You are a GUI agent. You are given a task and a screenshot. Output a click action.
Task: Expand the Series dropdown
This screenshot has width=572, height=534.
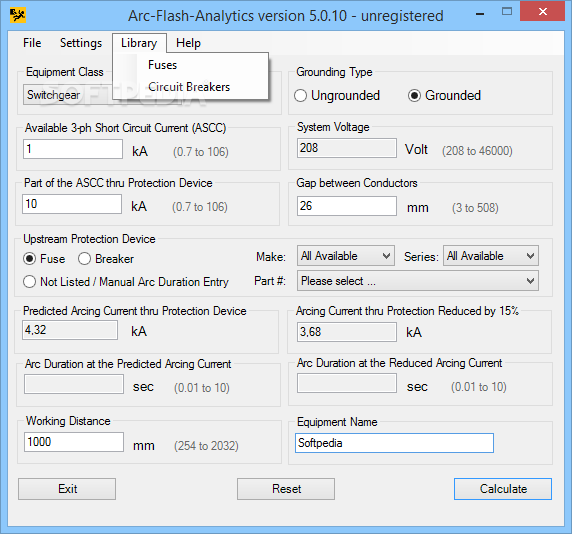pyautogui.click(x=491, y=256)
